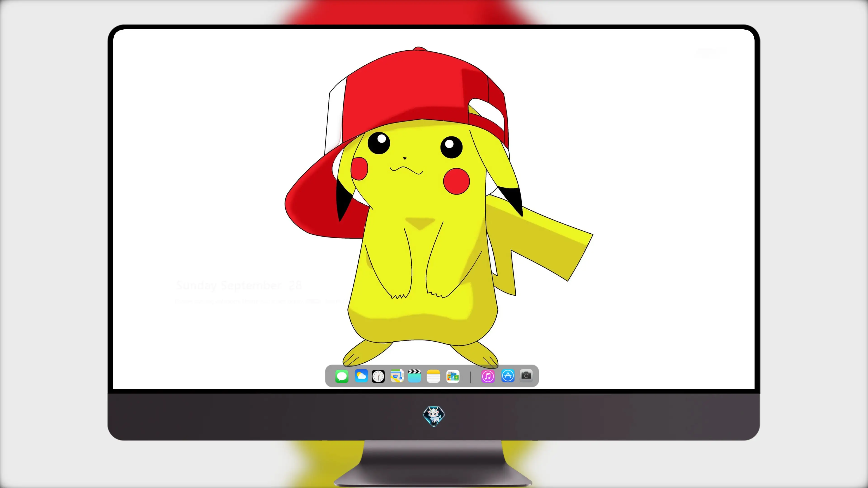Launch the Videos clapperboard app in dock
The width and height of the screenshot is (868, 488).
[x=415, y=376]
